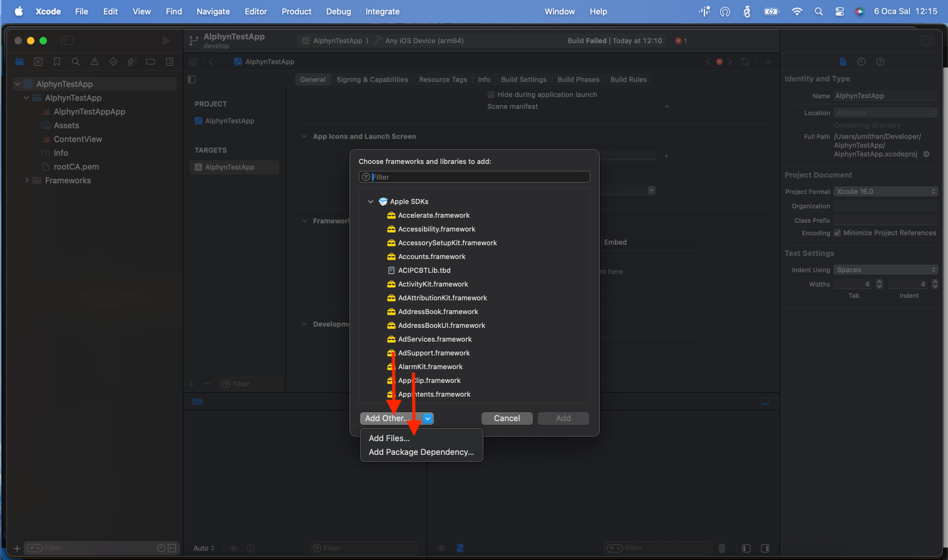This screenshot has height=560, width=948.
Task: Open the Product menu
Action: (297, 11)
